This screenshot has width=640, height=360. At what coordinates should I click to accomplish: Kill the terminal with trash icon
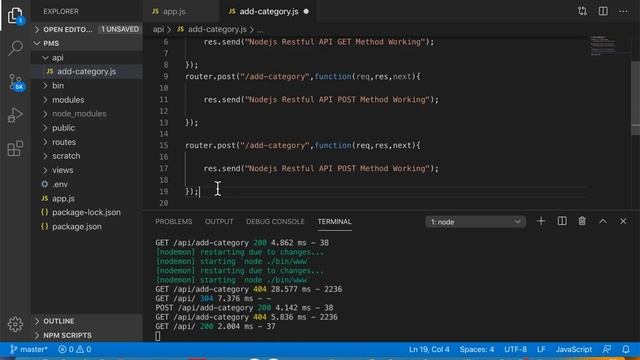click(x=582, y=221)
